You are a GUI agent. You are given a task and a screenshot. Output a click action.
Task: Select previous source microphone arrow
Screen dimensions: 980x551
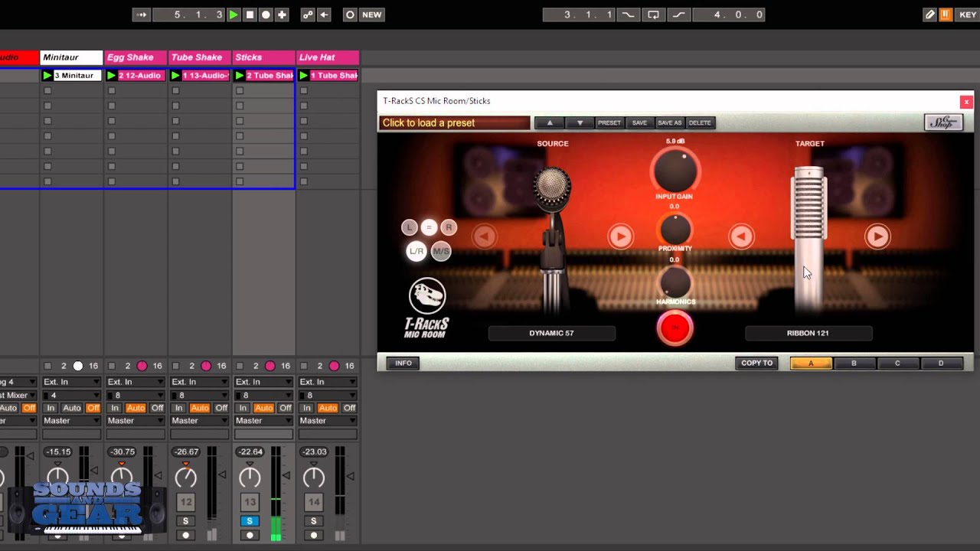(x=484, y=236)
